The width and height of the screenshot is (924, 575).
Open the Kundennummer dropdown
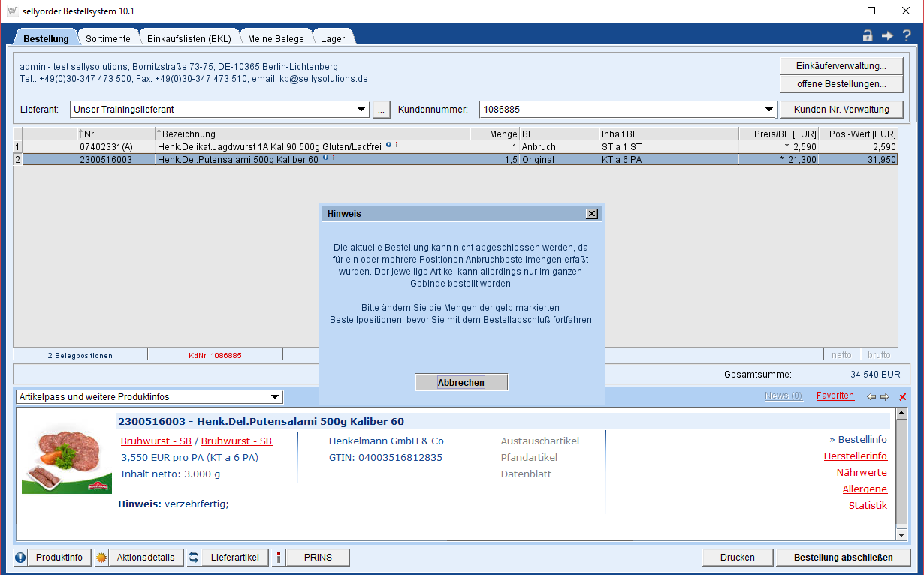click(x=769, y=110)
